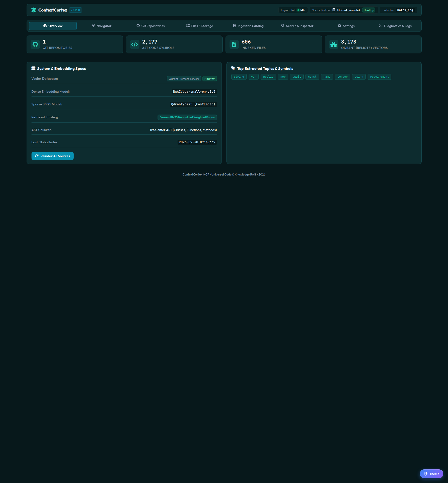Viewport: 448px width, 483px height.
Task: Click the palette icon in the Theme button
Action: pyautogui.click(x=426, y=474)
